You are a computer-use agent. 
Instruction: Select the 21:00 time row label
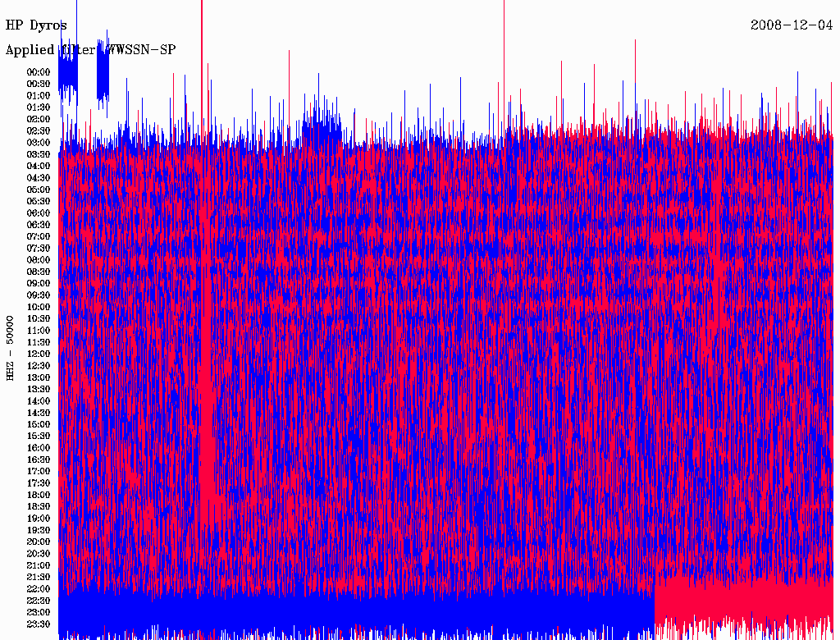(39, 565)
